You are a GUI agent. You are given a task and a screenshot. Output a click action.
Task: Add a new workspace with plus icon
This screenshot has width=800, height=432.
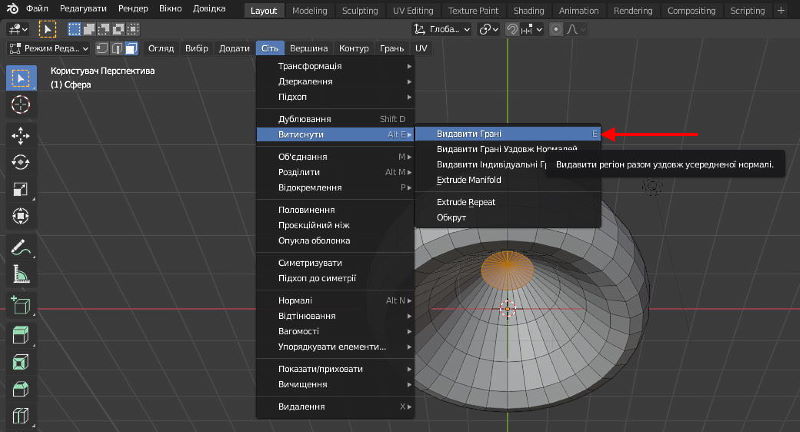pos(781,10)
